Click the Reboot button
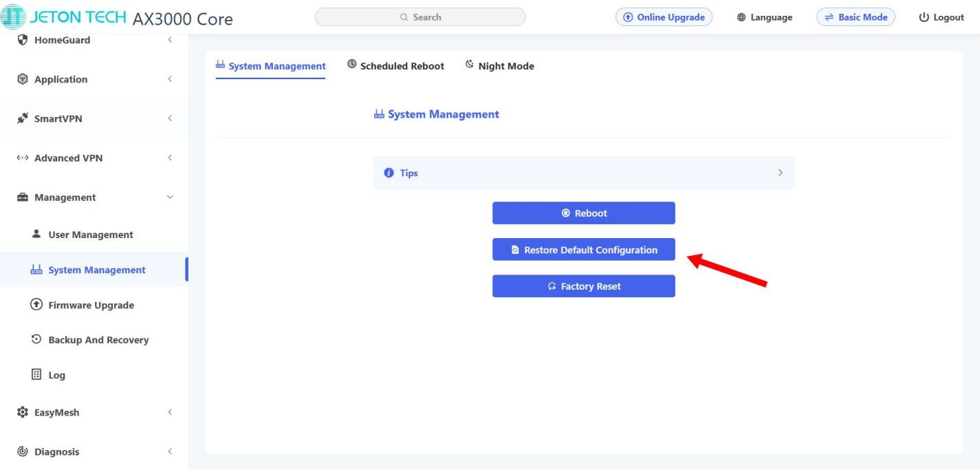The image size is (980, 470). click(x=584, y=213)
